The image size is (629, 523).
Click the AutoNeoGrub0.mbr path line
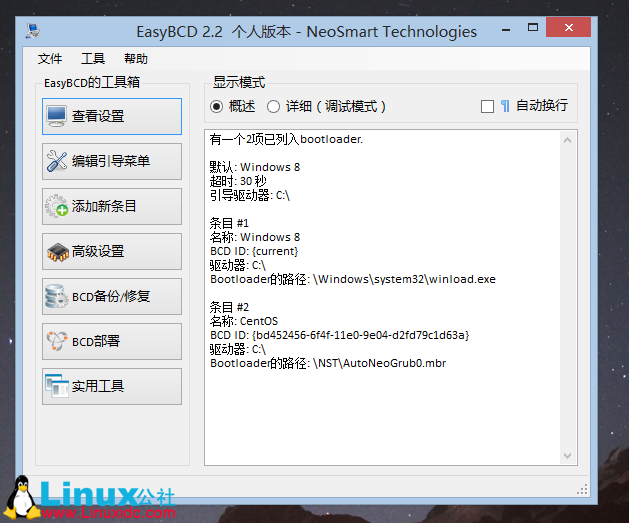tap(328, 363)
